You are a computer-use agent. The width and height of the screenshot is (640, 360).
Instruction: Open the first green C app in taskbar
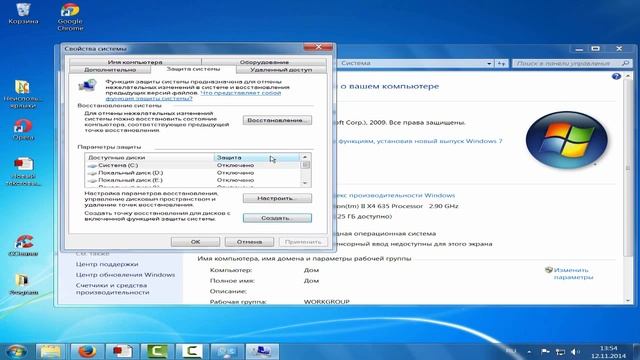point(157,351)
